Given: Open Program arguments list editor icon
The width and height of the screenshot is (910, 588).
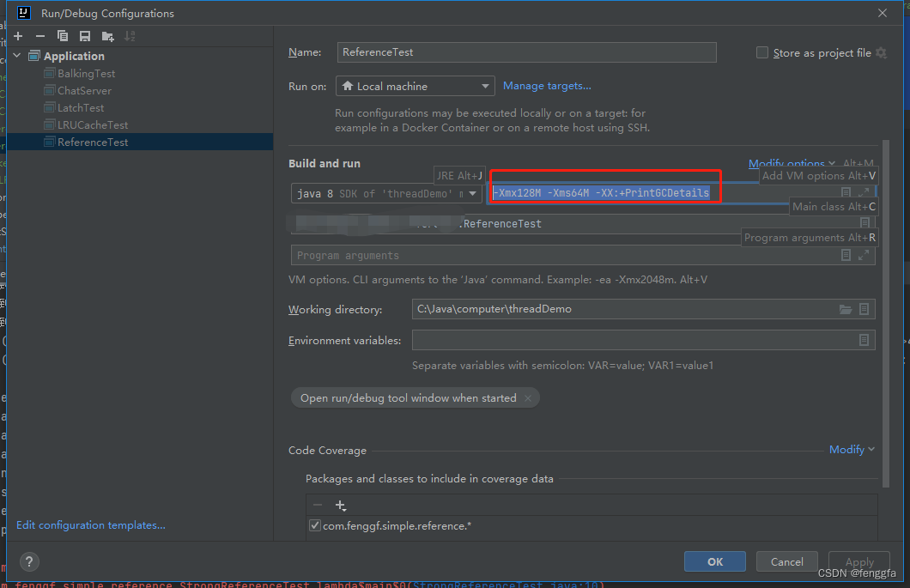Looking at the screenshot, I should click(x=846, y=255).
